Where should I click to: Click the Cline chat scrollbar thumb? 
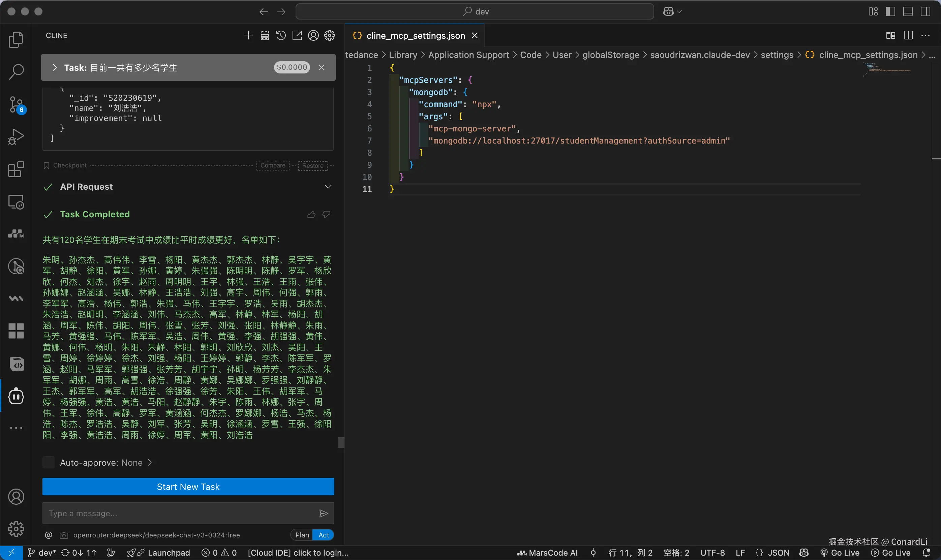click(341, 442)
